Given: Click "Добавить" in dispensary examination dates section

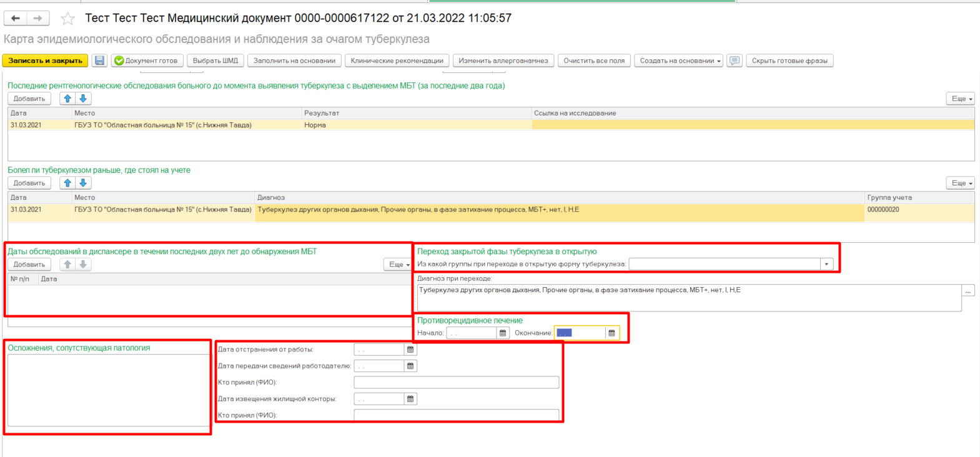Looking at the screenshot, I should point(29,265).
